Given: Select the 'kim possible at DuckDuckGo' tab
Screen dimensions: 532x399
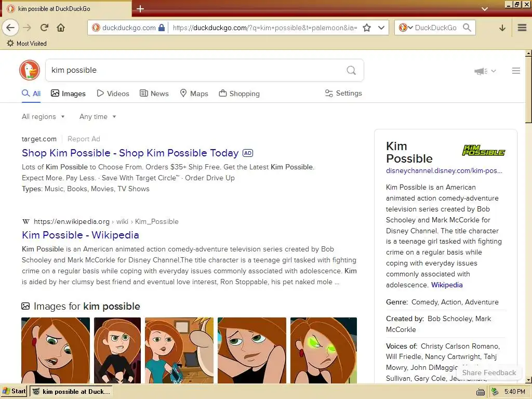Looking at the screenshot, I should (x=66, y=9).
